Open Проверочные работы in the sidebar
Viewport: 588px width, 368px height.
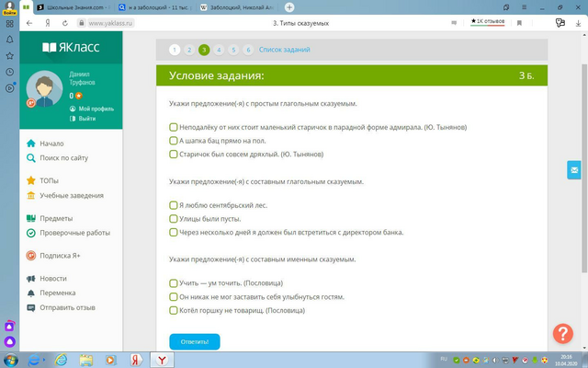[68, 233]
